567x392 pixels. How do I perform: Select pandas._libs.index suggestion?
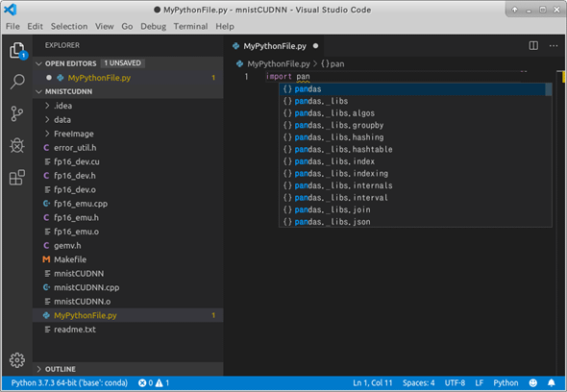coord(412,161)
